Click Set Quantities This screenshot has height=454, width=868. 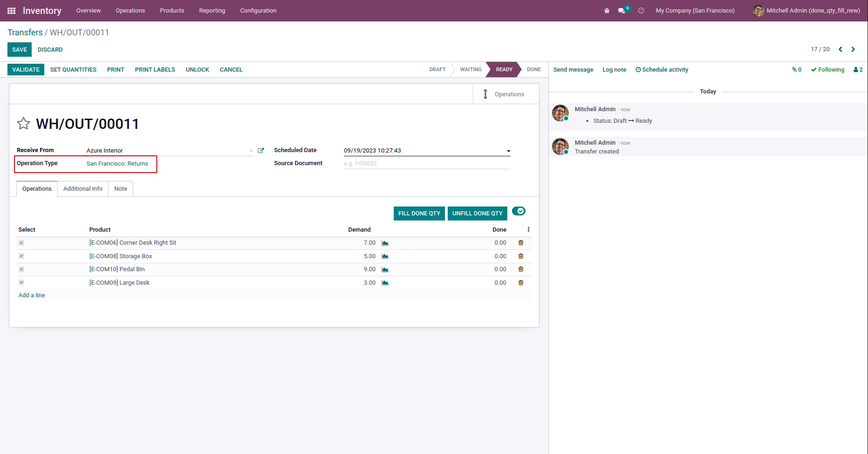click(74, 70)
